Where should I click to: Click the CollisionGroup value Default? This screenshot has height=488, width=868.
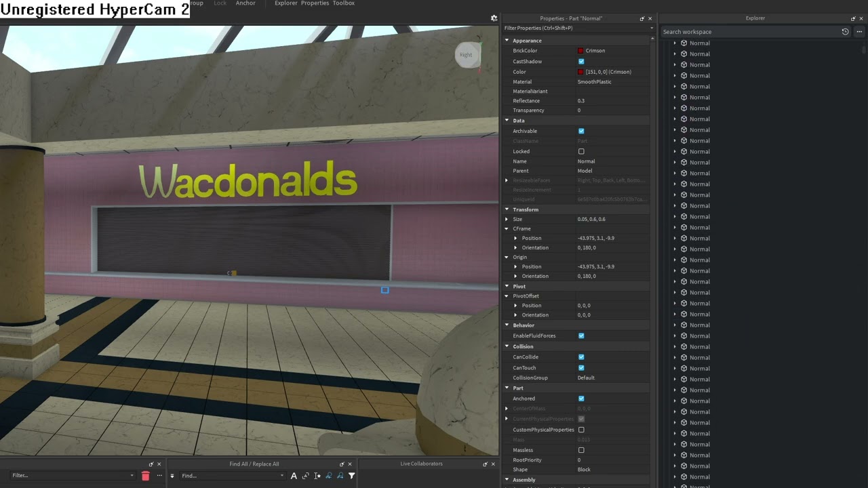click(587, 378)
